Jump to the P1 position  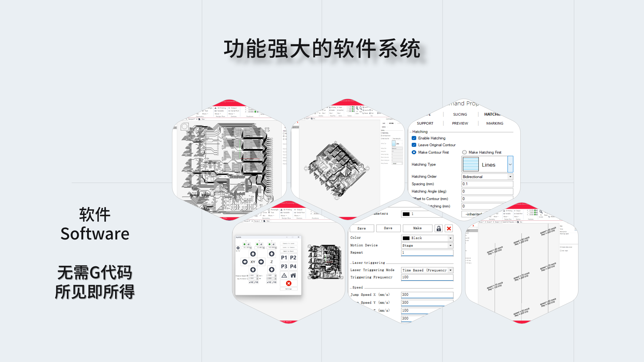pos(284,258)
